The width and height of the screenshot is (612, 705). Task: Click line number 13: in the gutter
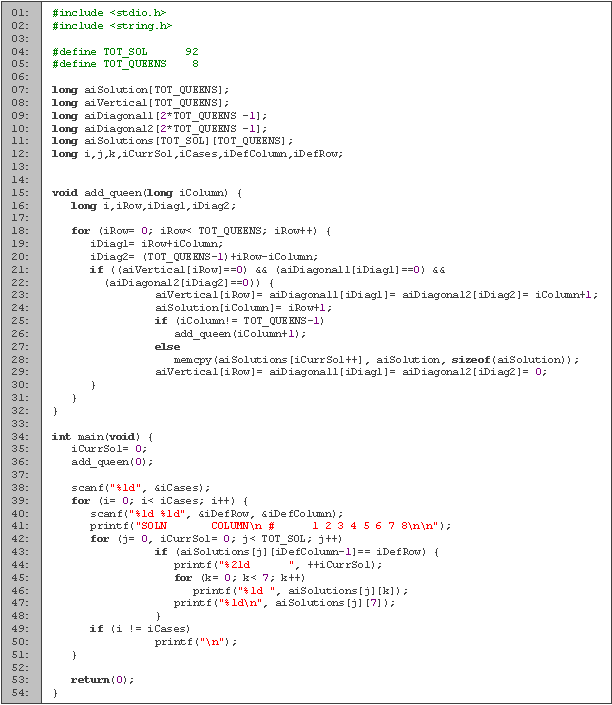point(20,166)
